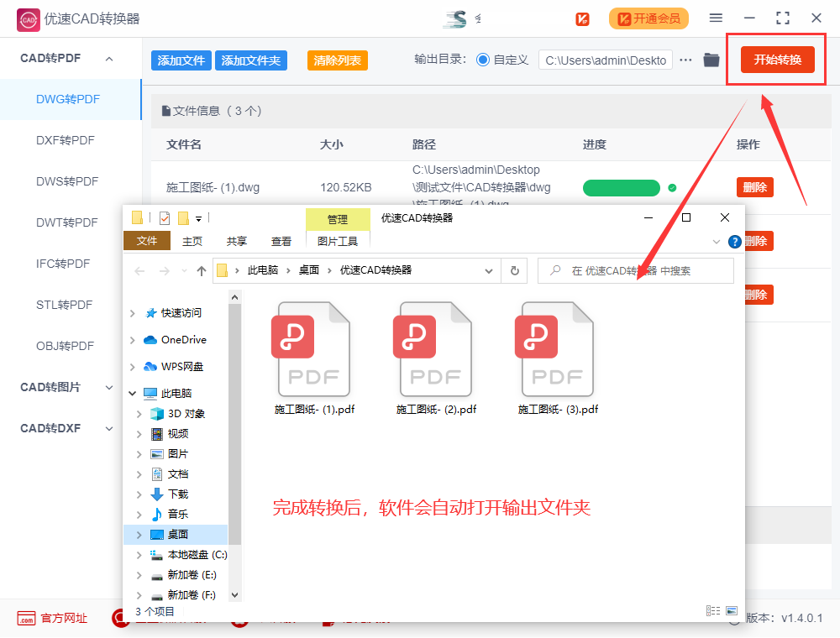Switch to the 查看 ribbon tab
Image resolution: width=840 pixels, height=638 pixels.
(x=281, y=242)
